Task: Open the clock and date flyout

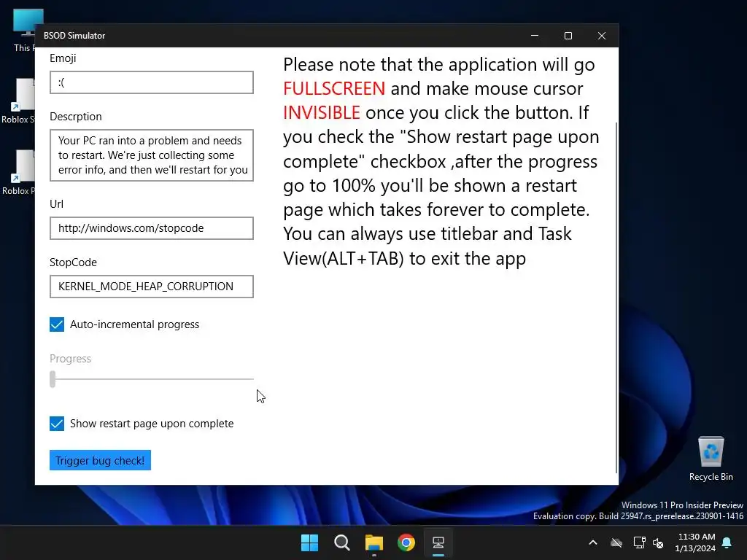Action: click(695, 542)
